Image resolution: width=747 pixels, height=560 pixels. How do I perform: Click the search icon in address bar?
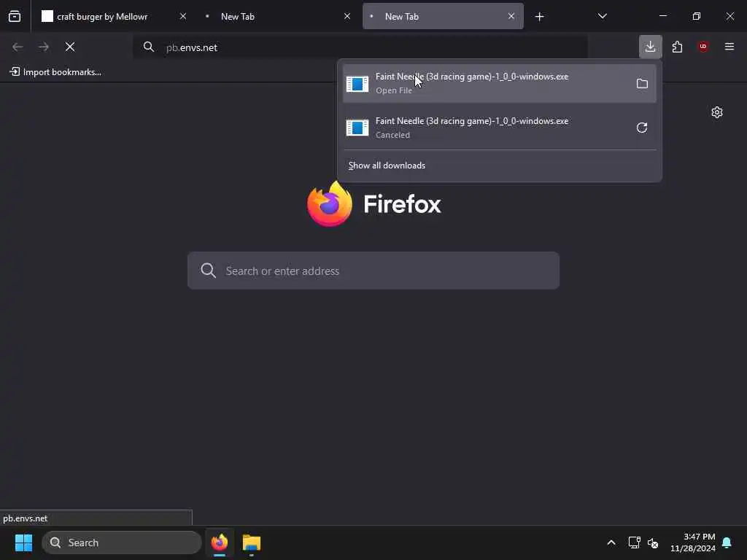pyautogui.click(x=149, y=47)
